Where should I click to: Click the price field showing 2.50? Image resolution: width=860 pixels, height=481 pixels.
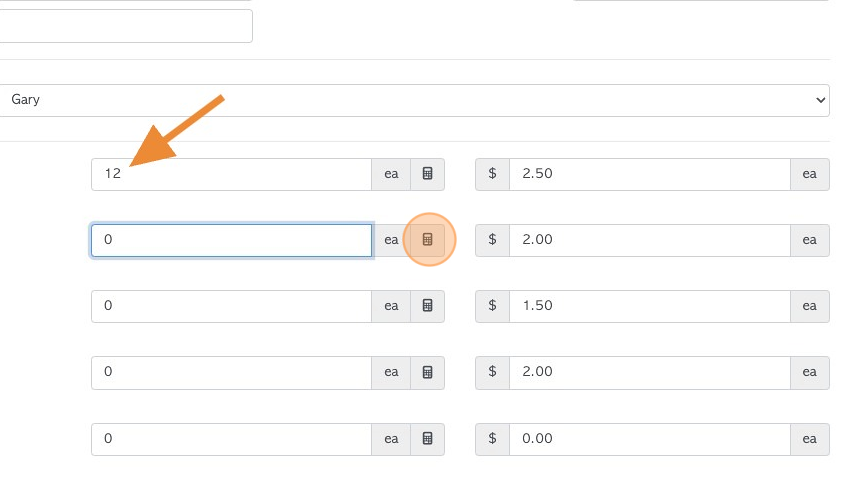click(x=650, y=174)
